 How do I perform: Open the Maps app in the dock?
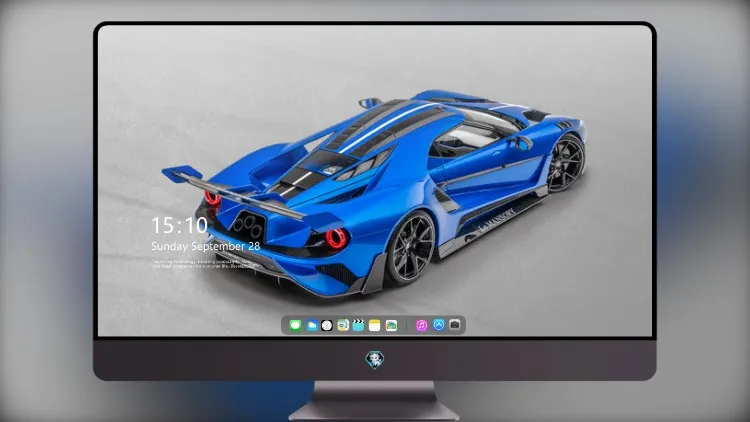[342, 325]
